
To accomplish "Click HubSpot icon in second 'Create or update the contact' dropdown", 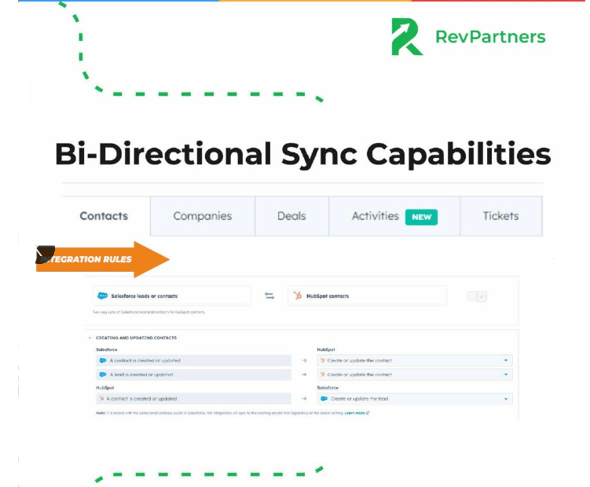I will click(322, 374).
